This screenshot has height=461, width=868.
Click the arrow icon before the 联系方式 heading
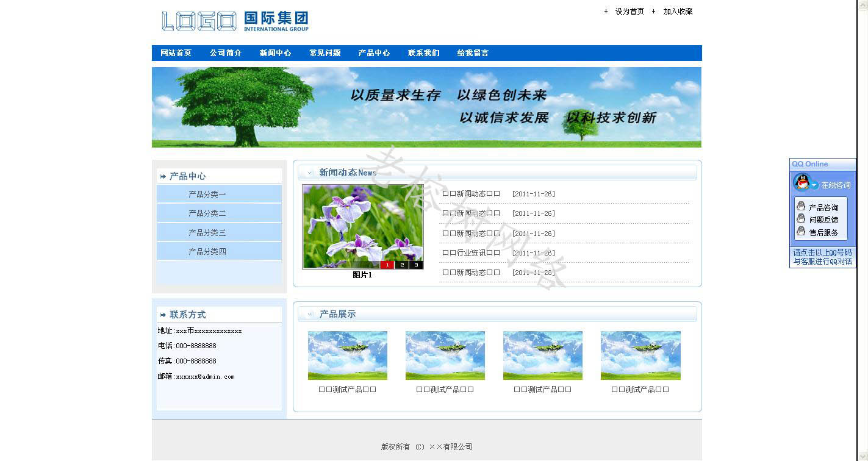coord(162,315)
